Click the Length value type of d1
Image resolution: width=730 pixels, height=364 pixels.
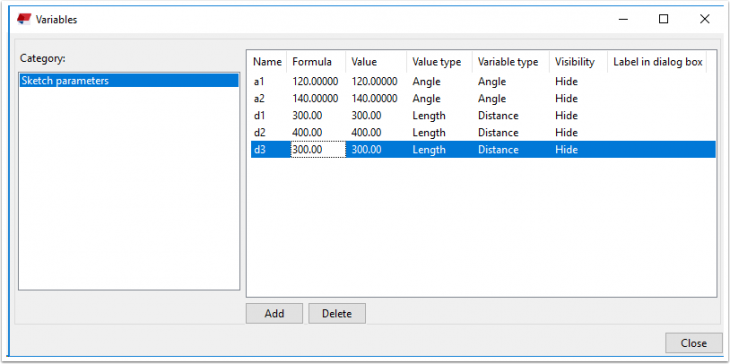click(429, 115)
